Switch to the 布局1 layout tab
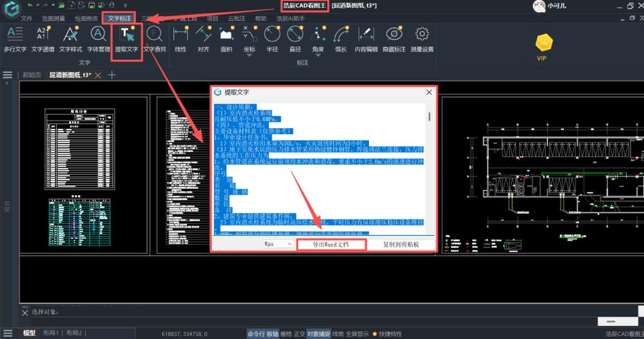The image size is (644, 339). pos(51,333)
